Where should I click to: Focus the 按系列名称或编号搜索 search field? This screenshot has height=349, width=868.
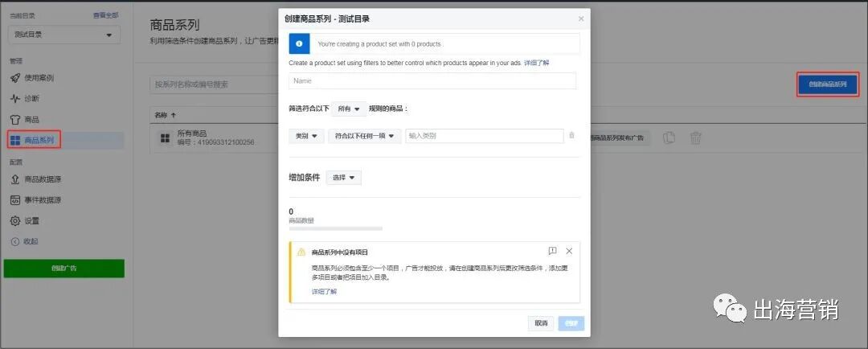(213, 84)
